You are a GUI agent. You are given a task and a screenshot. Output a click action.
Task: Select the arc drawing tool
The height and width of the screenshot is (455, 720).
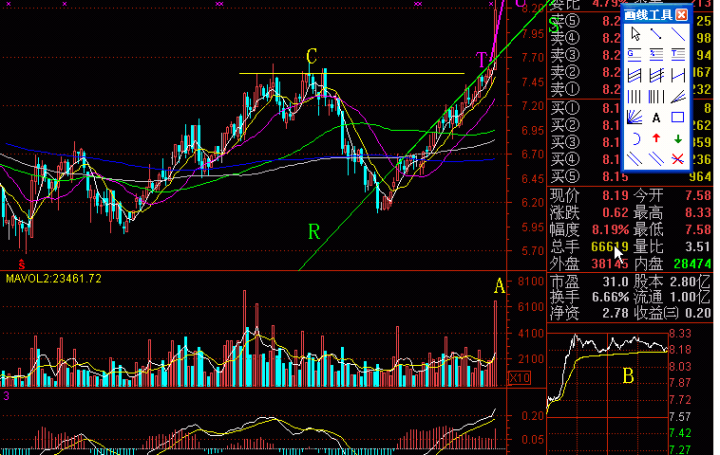pos(635,138)
